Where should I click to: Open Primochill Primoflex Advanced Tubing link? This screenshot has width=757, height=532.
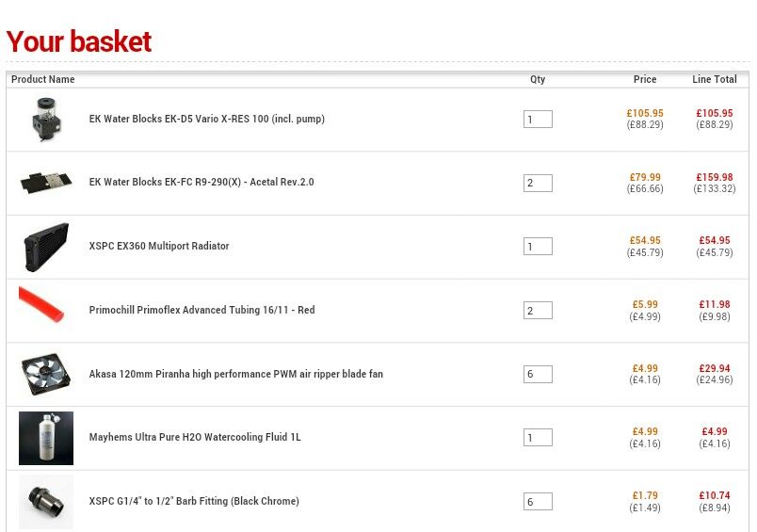click(x=201, y=311)
